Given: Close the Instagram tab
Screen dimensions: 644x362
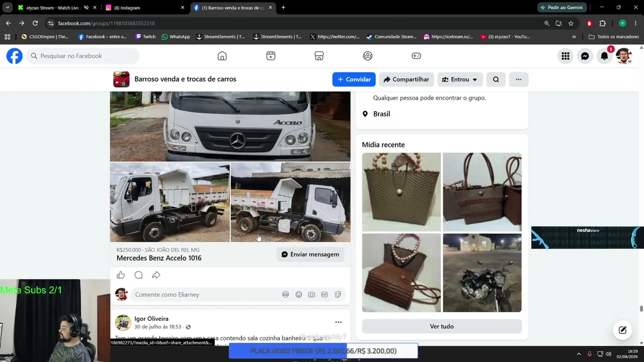Looking at the screenshot, I should point(183,8).
